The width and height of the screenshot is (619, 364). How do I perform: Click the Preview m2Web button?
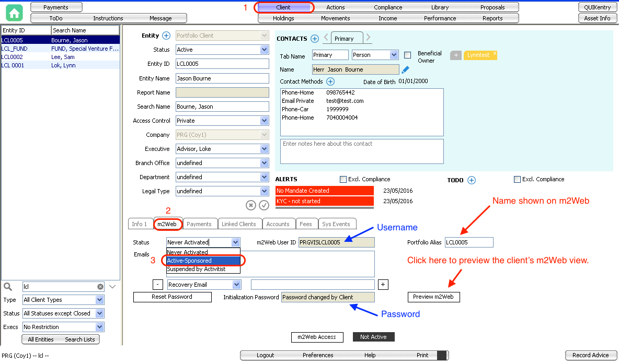pyautogui.click(x=433, y=297)
